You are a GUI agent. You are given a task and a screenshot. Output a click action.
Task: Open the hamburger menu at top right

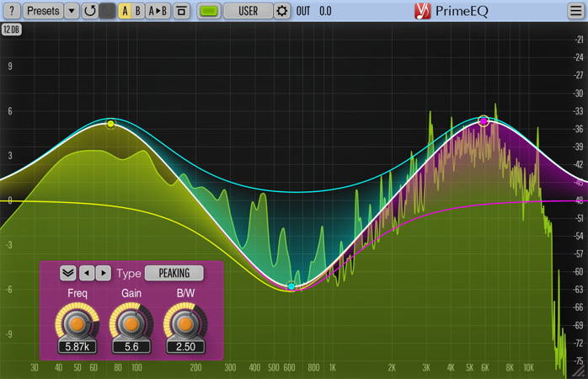tap(575, 11)
